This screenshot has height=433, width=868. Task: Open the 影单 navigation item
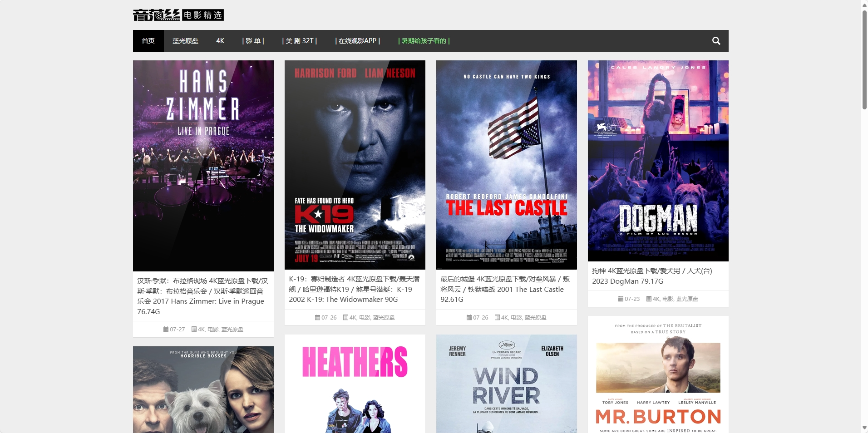click(x=253, y=41)
